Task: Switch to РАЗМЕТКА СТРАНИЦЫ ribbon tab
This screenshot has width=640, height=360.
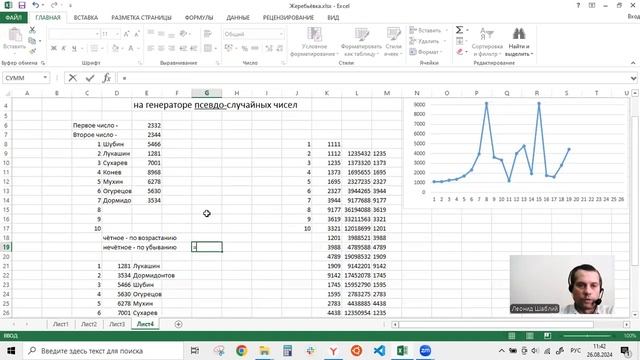Action: coord(141,18)
